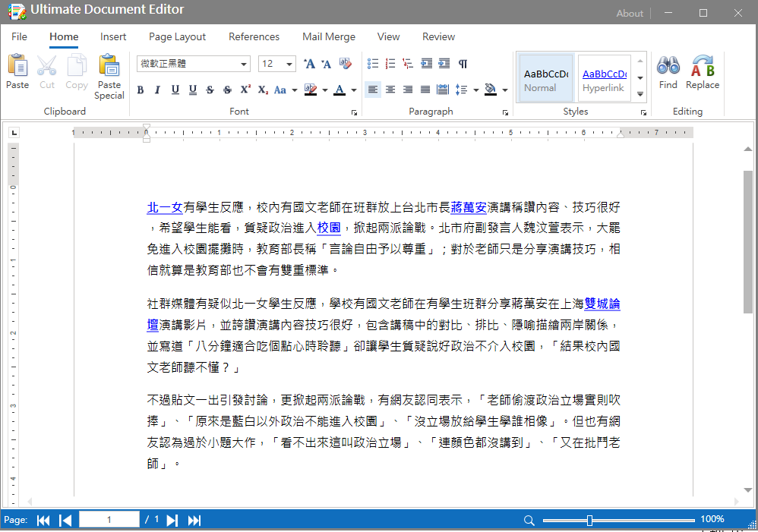
Task: Enable center text alignment
Action: click(x=390, y=90)
